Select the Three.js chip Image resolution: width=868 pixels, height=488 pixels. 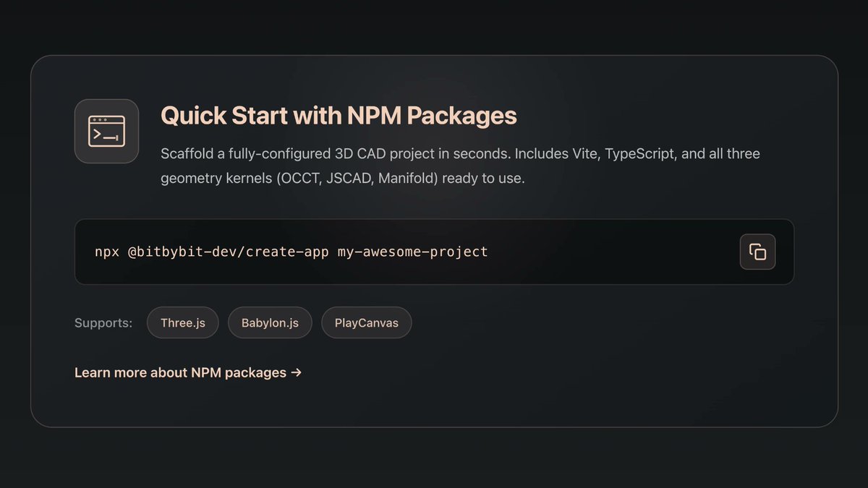[x=183, y=322]
